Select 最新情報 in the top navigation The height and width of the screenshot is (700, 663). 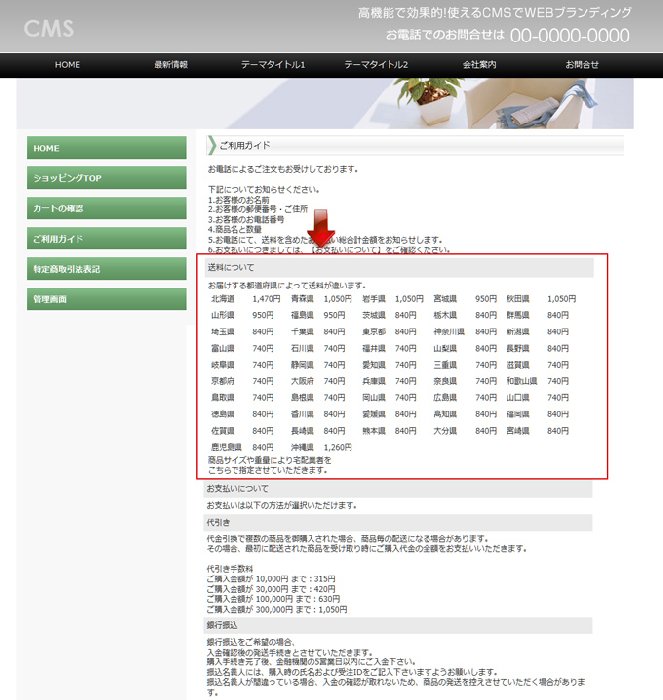tap(171, 65)
